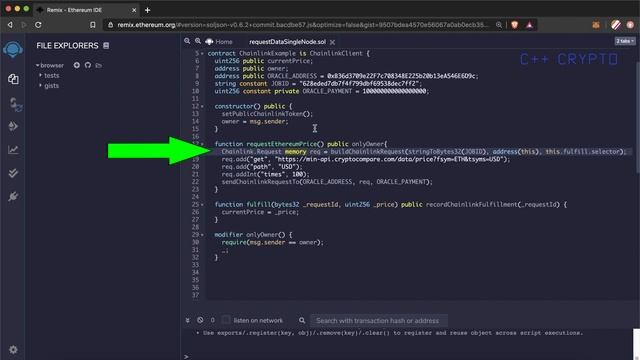640x360 pixels.
Task: Click address bar zoom magnifier icon
Action: pyautogui.click(x=499, y=25)
